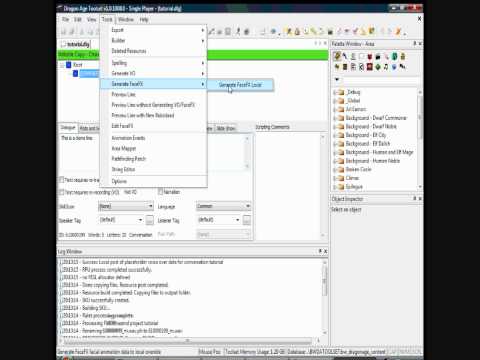Image resolution: width=480 pixels, height=360 pixels.
Task: Click the browse button beside Speaker Tag
Action: point(150,220)
